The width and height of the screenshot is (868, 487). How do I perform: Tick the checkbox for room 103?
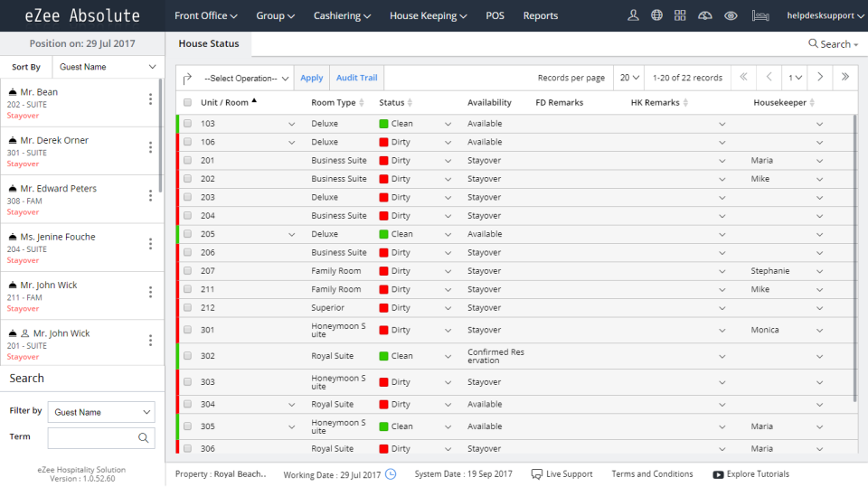(187, 124)
